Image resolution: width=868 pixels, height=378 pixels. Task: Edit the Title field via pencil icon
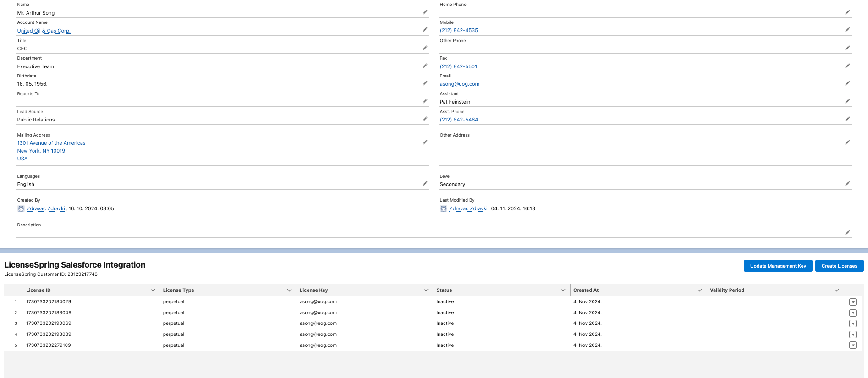click(425, 48)
